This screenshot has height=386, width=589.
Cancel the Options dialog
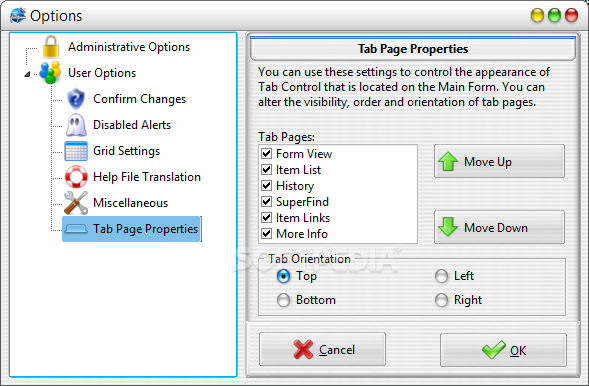click(x=322, y=349)
